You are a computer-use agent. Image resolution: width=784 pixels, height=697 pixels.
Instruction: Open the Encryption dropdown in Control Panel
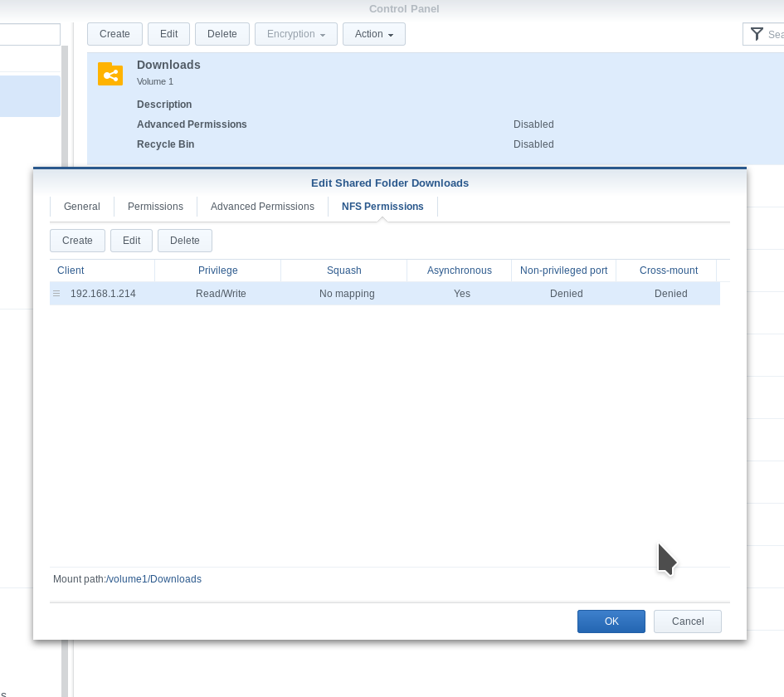[x=296, y=34]
